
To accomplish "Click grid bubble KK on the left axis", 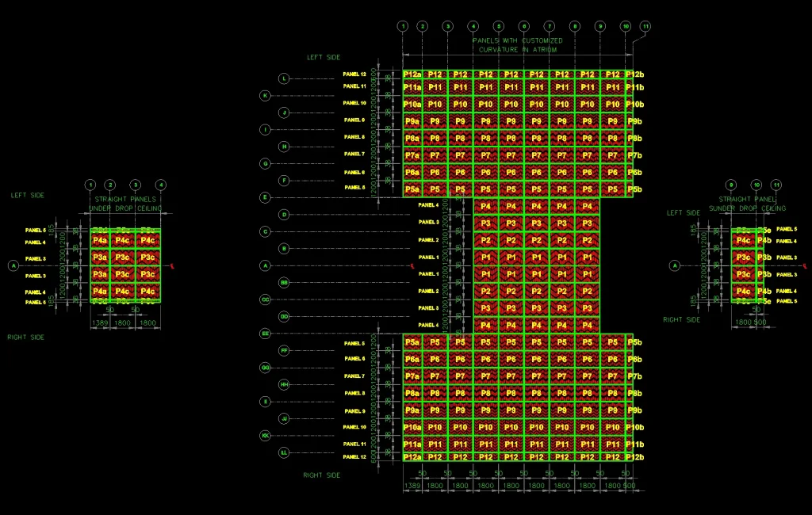I will (266, 436).
